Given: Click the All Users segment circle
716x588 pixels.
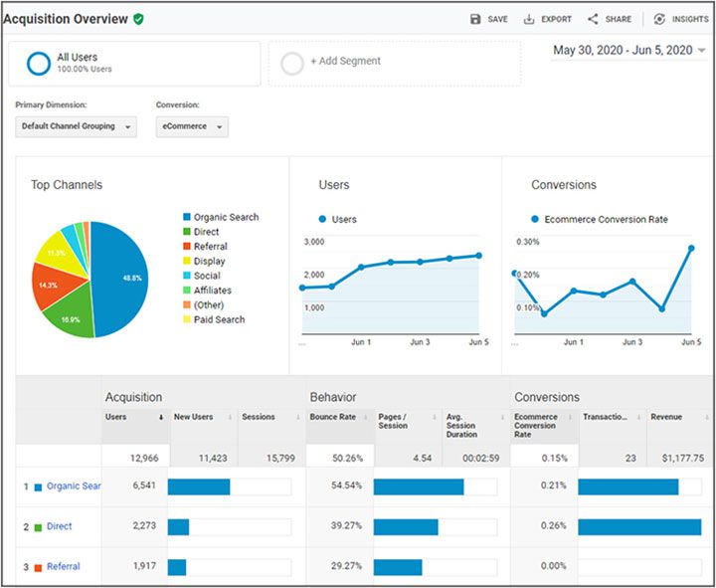Looking at the screenshot, I should point(39,64).
